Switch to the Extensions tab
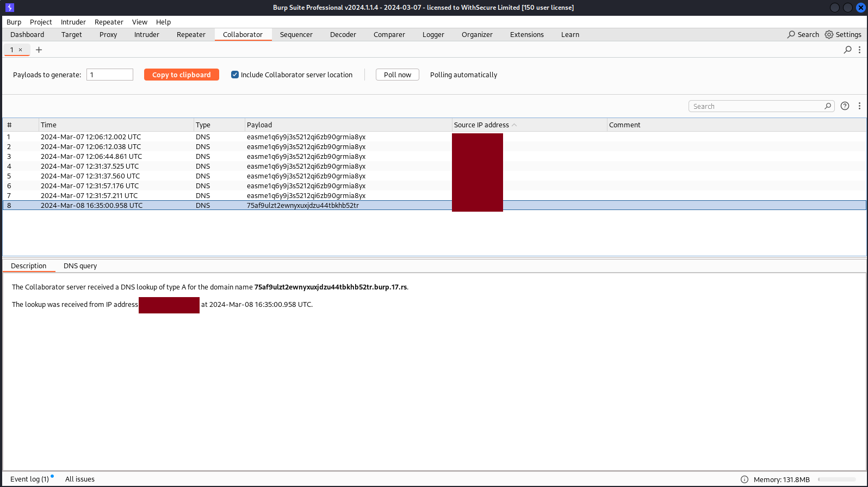868x487 pixels. [527, 34]
